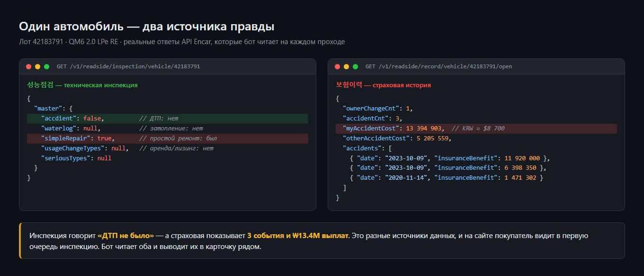Image resolution: width=644 pixels, height=276 pixels.
Task: Click the 보험이력 insurance history heading
Action: tap(384, 85)
